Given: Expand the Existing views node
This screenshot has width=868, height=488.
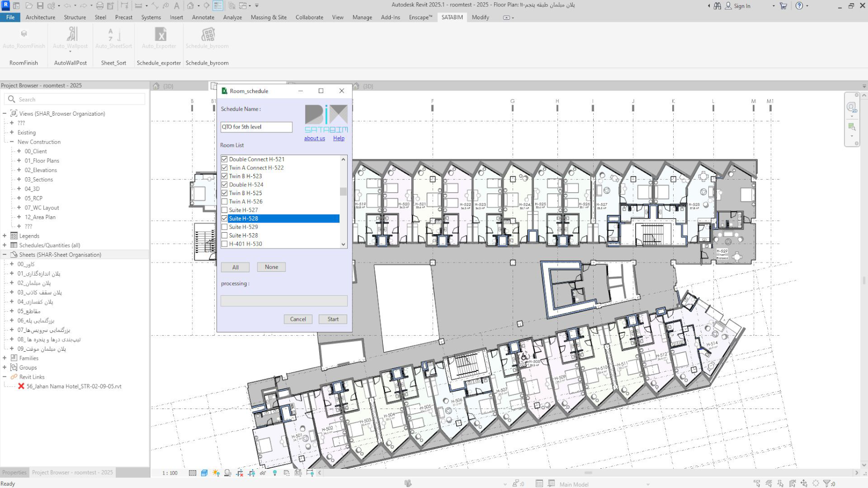Looking at the screenshot, I should click(12, 132).
